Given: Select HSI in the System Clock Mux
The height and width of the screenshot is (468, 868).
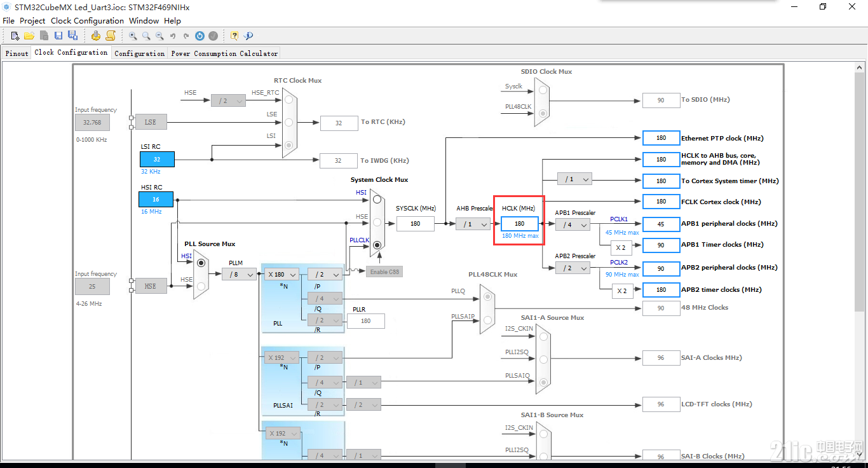Looking at the screenshot, I should pos(377,199).
